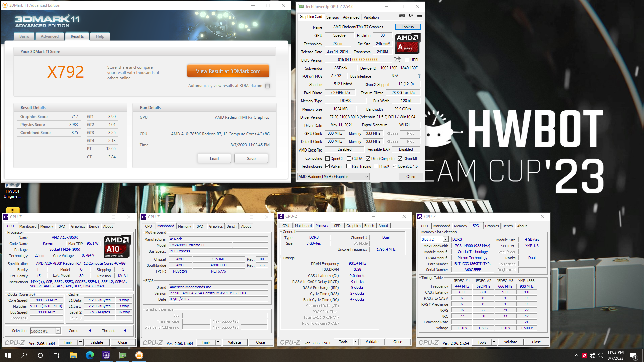This screenshot has height=362, width=644.
Task: Click the Close button in GPU-Z
Action: click(411, 177)
